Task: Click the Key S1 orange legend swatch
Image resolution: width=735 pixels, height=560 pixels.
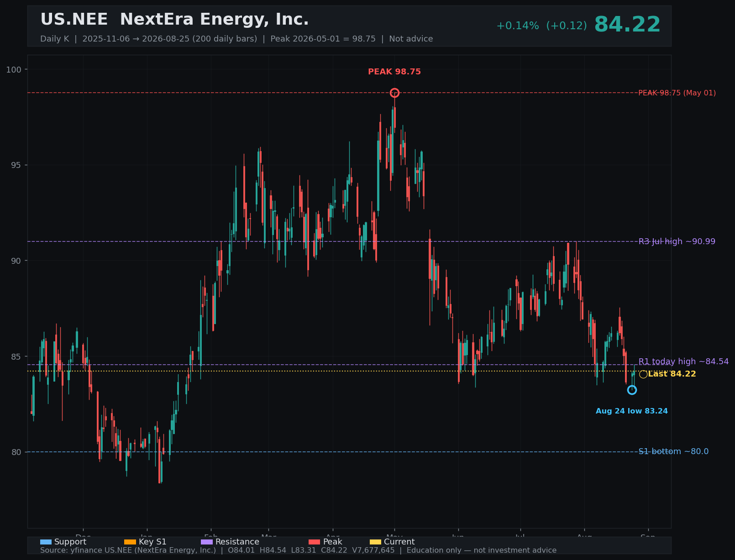Action: pos(130,542)
